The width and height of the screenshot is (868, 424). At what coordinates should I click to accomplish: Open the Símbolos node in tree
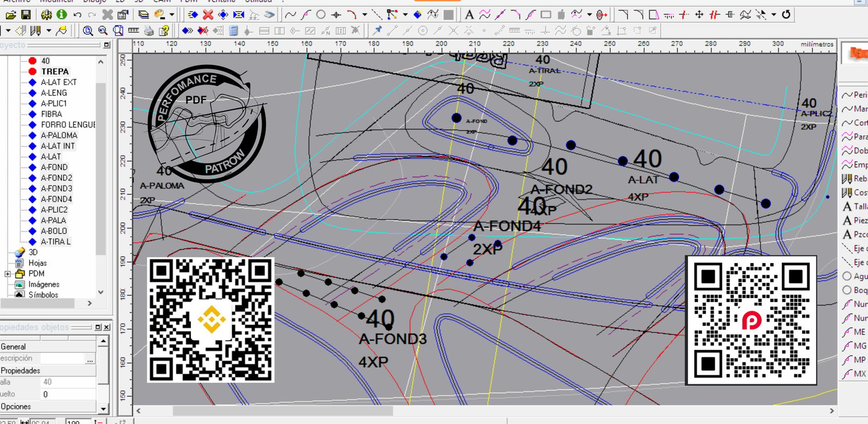point(43,295)
